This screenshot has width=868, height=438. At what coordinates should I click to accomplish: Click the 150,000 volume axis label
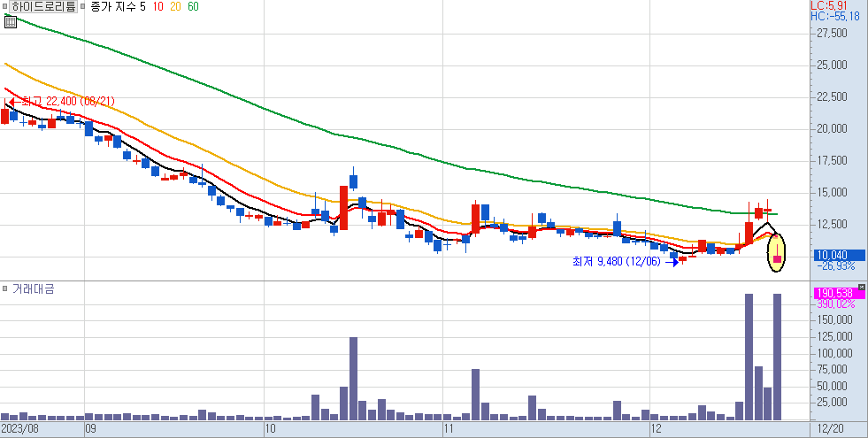834,320
